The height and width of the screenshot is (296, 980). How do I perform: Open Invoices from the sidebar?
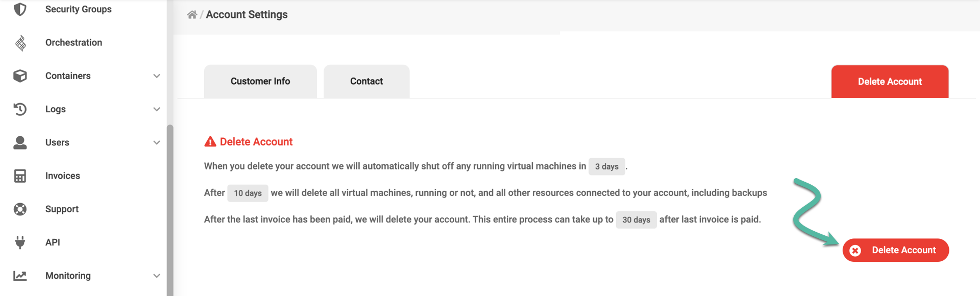click(63, 176)
